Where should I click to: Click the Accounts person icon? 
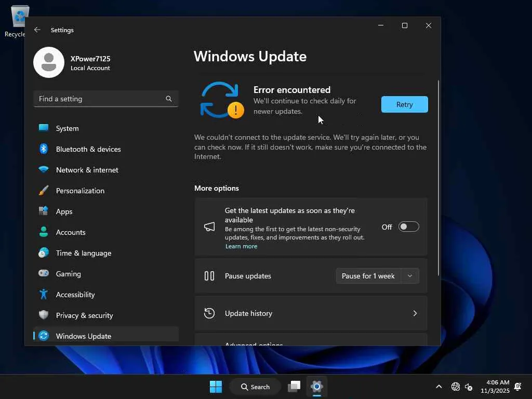pyautogui.click(x=44, y=232)
